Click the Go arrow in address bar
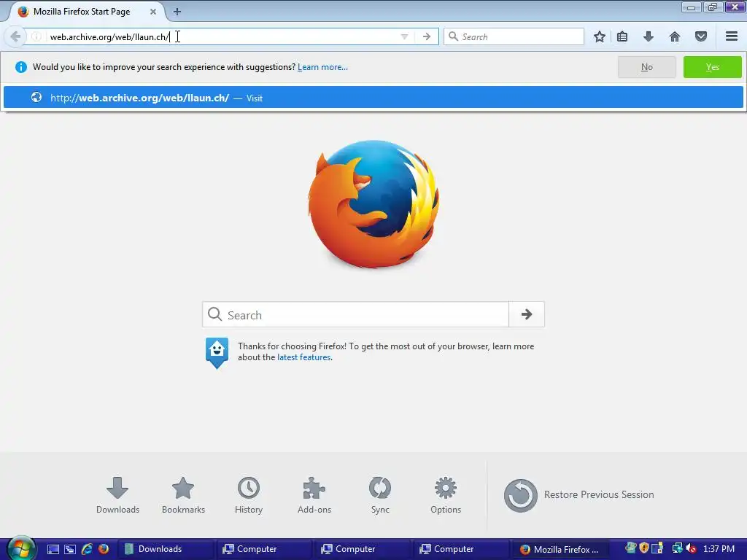This screenshot has height=560, width=747. coord(427,36)
